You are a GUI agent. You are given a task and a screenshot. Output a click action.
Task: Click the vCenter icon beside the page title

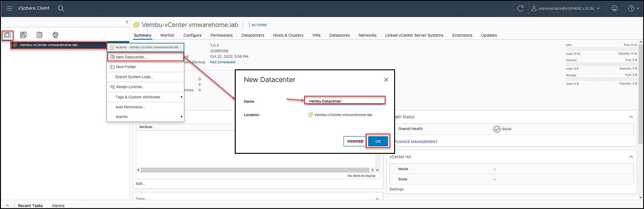[x=137, y=25]
